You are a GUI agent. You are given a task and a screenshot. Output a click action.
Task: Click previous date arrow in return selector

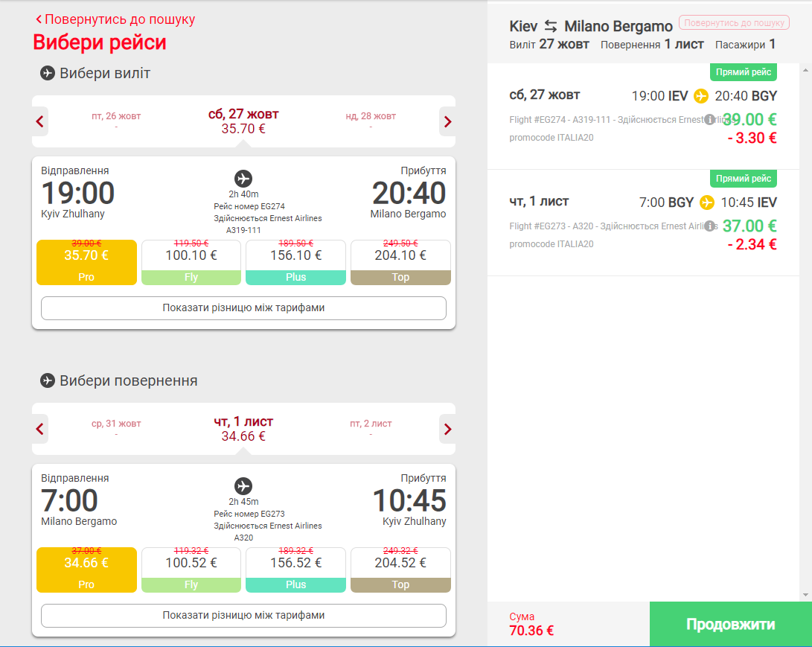[40, 429]
